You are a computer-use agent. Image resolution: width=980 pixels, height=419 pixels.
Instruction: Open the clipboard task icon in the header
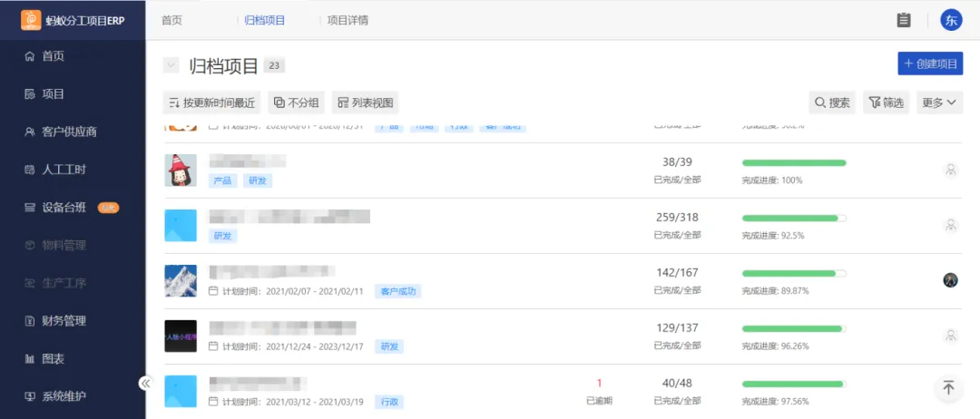click(903, 20)
